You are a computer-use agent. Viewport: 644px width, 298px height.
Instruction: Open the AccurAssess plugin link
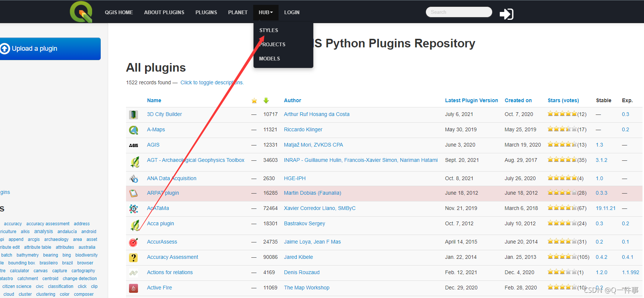coord(162,242)
